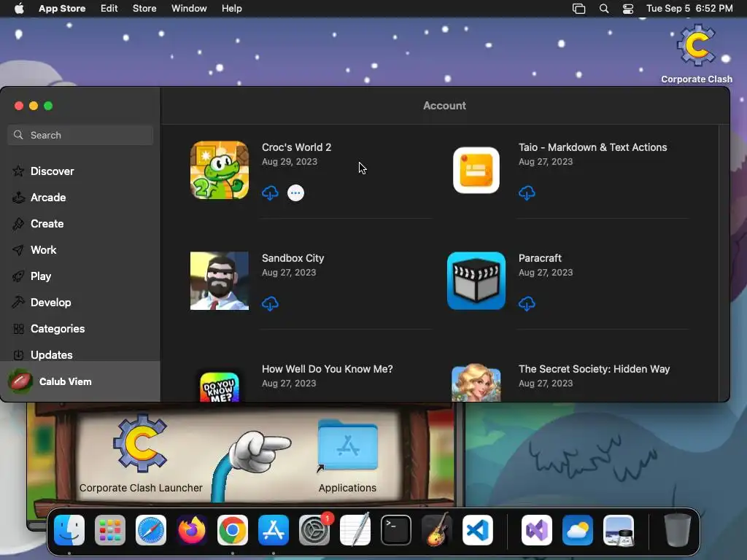The width and height of the screenshot is (747, 560).
Task: Click How Well Do You Know Me? title
Action: [328, 369]
